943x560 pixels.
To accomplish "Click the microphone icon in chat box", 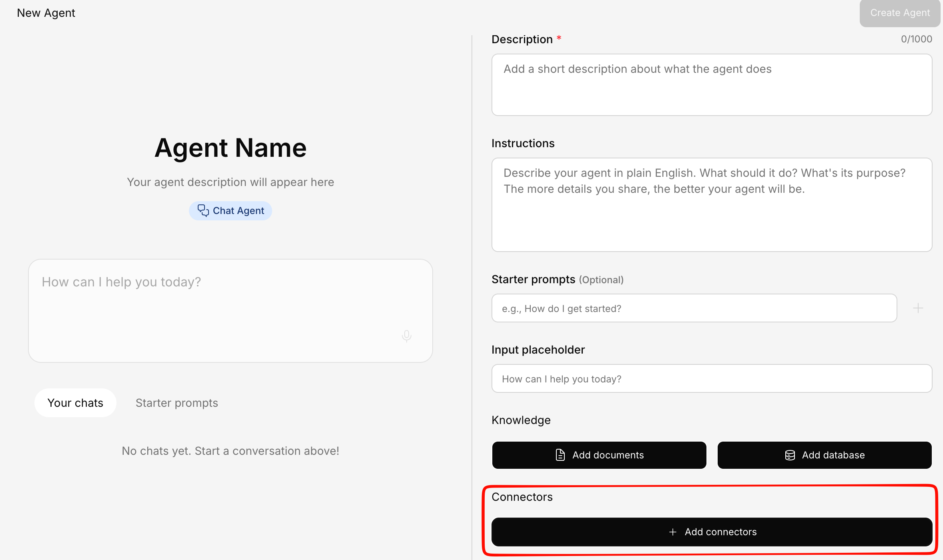I will click(406, 336).
